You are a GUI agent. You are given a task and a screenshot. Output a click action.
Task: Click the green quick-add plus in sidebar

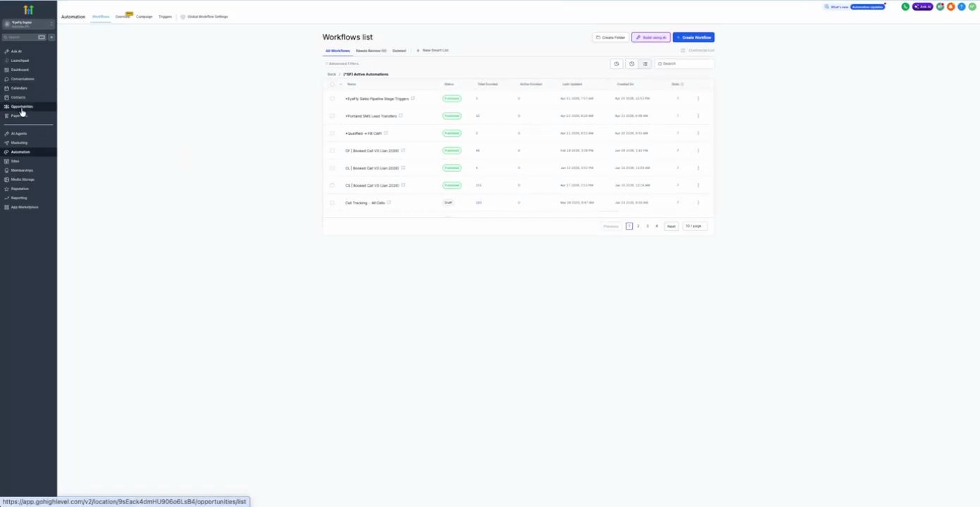point(51,37)
